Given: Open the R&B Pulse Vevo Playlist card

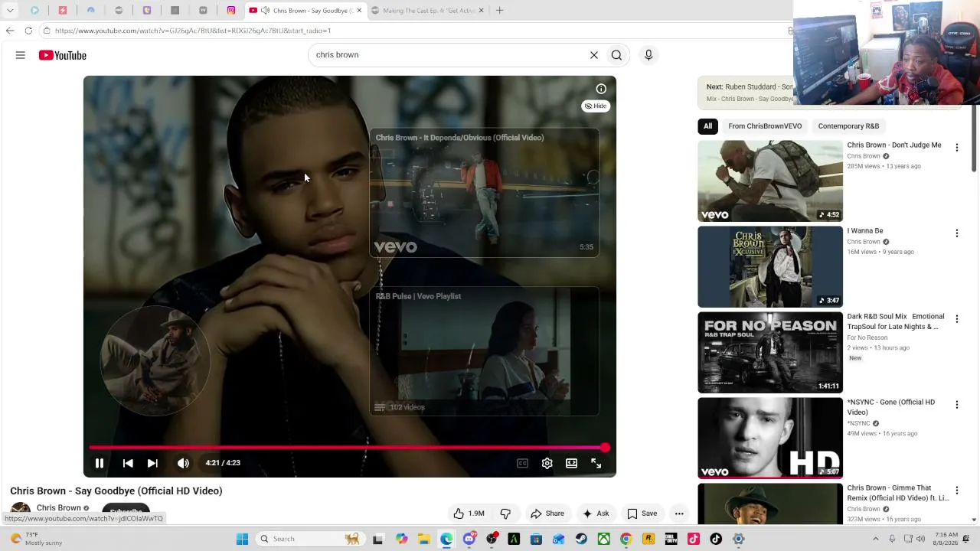Looking at the screenshot, I should click(x=484, y=351).
